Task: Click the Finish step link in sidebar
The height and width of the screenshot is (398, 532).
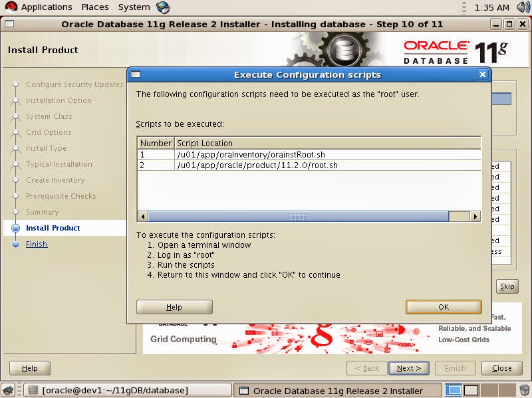Action: coord(37,244)
